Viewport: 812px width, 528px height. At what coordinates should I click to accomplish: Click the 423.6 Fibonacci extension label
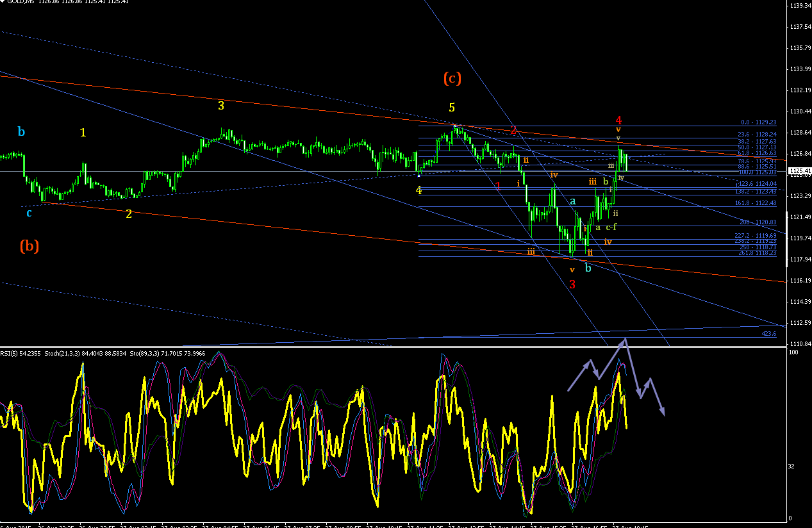click(x=769, y=334)
